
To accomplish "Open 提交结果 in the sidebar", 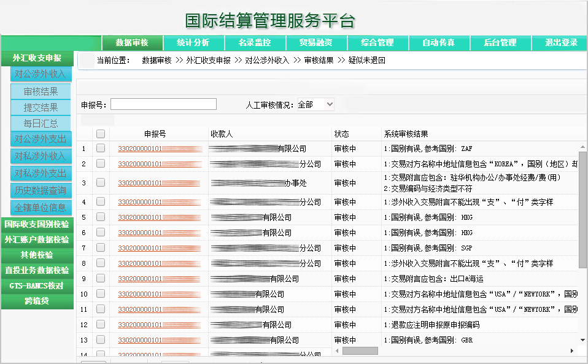I will 41,107.
